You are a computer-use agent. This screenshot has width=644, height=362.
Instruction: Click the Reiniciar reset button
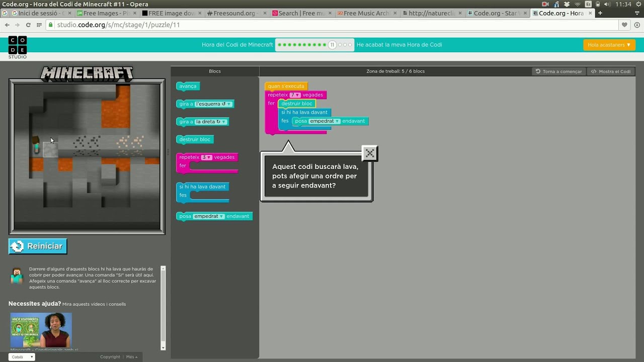pyautogui.click(x=38, y=246)
